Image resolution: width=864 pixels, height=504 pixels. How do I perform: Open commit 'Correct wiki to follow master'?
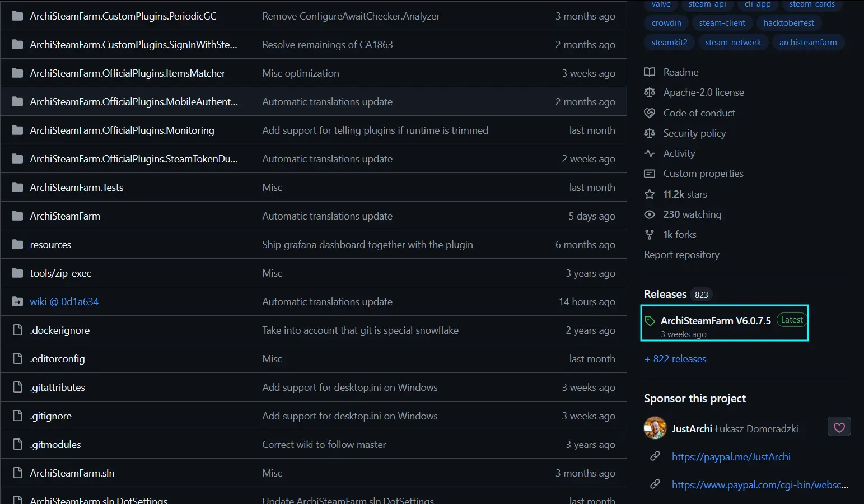pyautogui.click(x=324, y=445)
